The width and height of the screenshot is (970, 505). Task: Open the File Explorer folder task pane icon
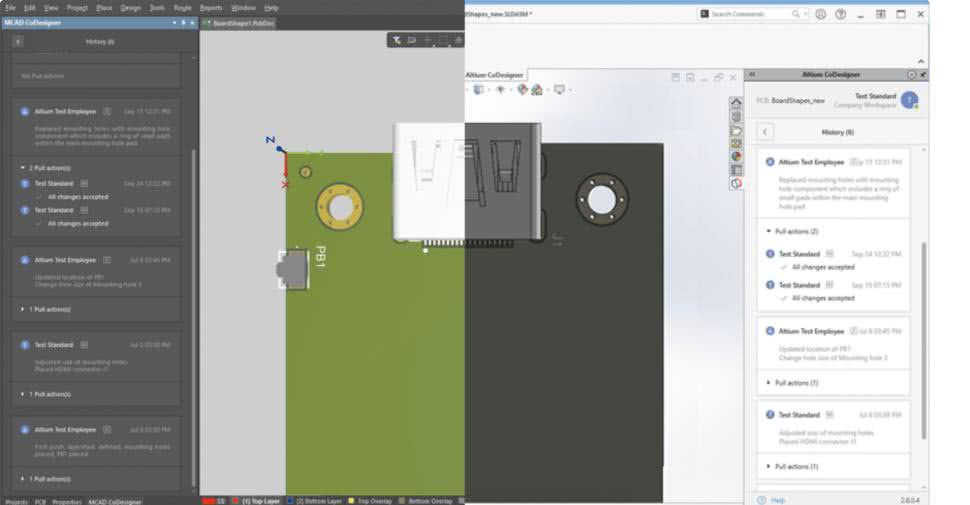(x=736, y=130)
